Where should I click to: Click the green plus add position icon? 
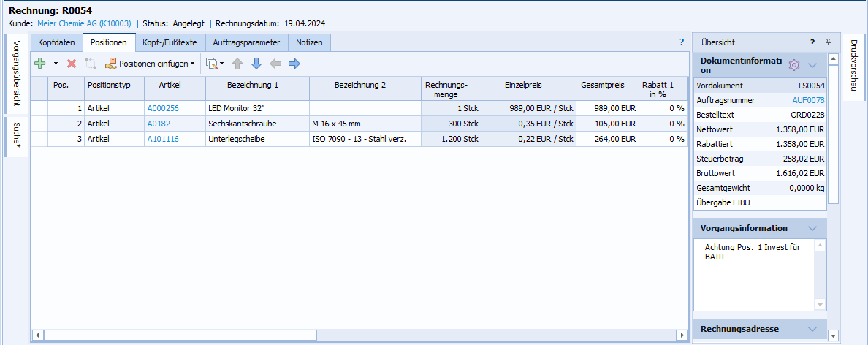[40, 64]
